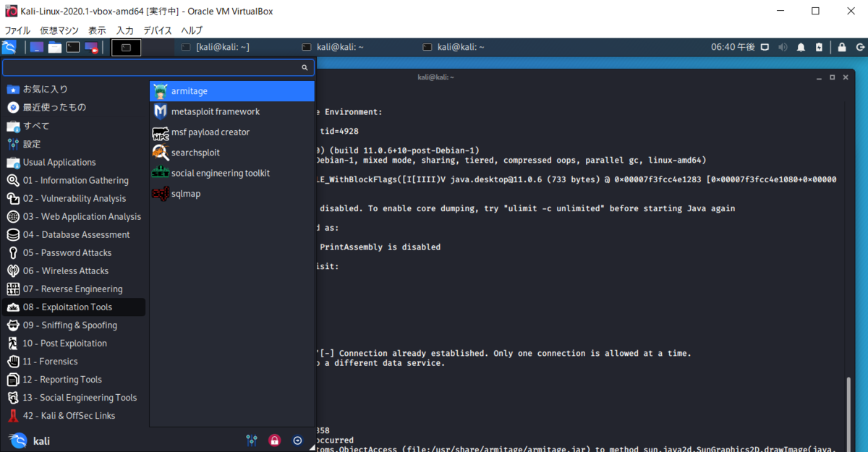Select 最近使ったもの (Recently used) category
This screenshot has width=868, height=452.
click(75, 107)
